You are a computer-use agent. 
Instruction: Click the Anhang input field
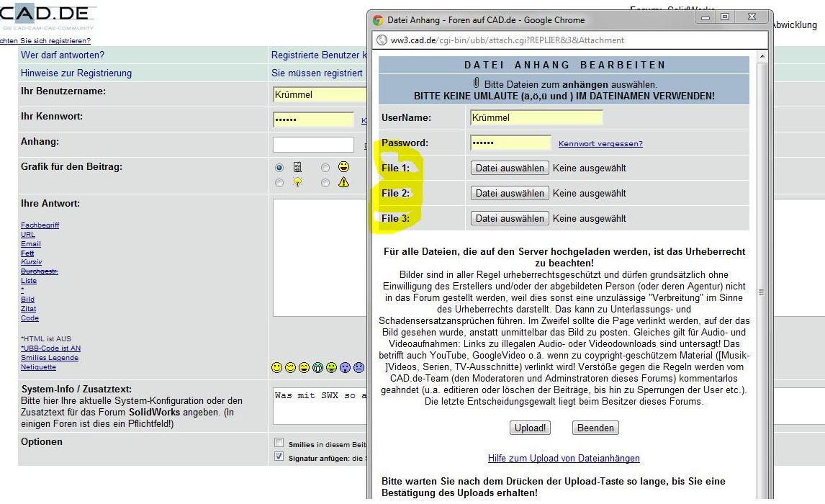314,145
